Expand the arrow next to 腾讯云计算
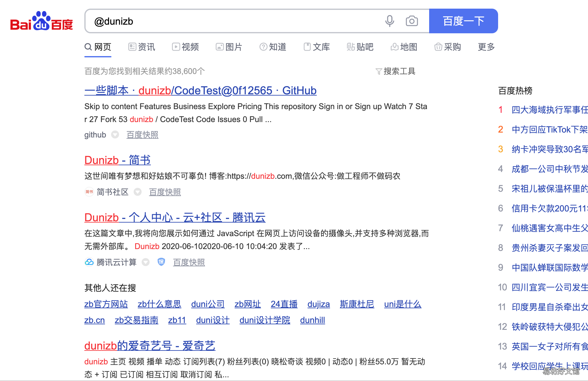Image resolution: width=588 pixels, height=381 pixels. point(146,262)
